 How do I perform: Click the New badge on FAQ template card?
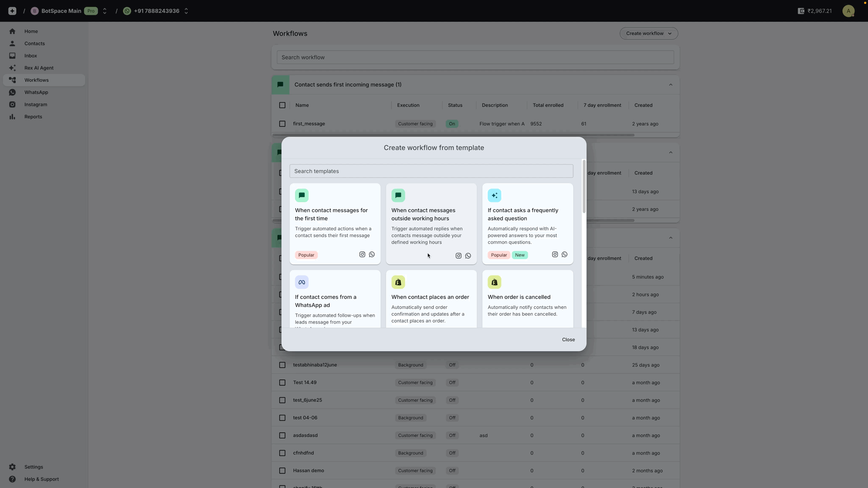520,255
